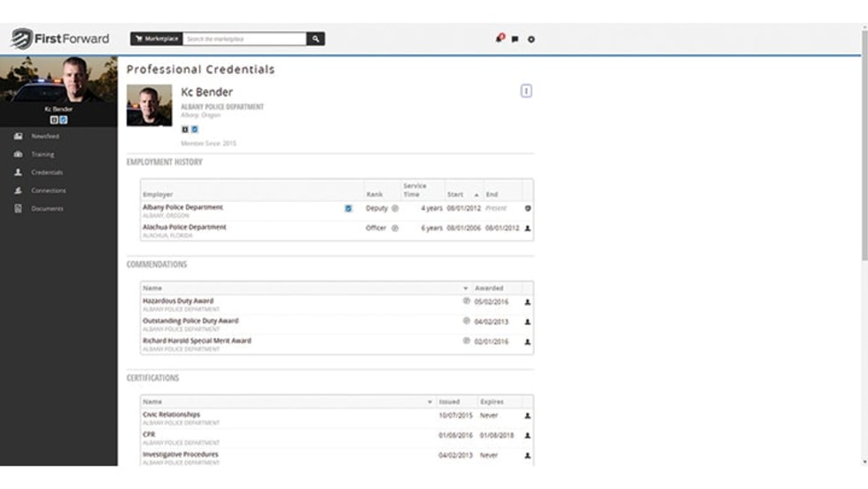Click the shield icon on Albany Police Department row
Screen dimensions: 868x489
point(528,208)
